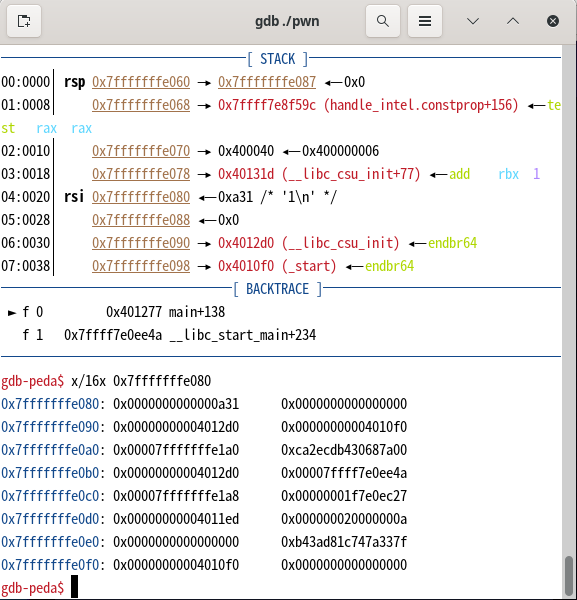Click the downward chevron in title bar

pyautogui.click(x=473, y=21)
